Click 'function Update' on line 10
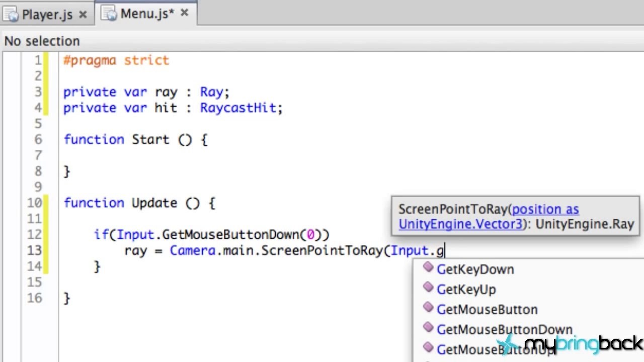Viewport: 644px width, 362px height. pos(120,203)
